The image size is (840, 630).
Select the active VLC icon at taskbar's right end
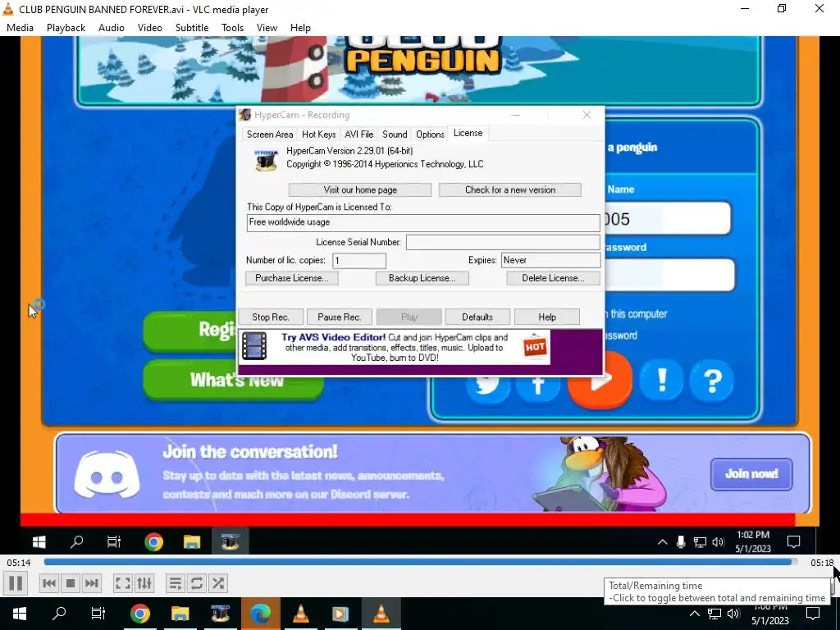pyautogui.click(x=381, y=614)
